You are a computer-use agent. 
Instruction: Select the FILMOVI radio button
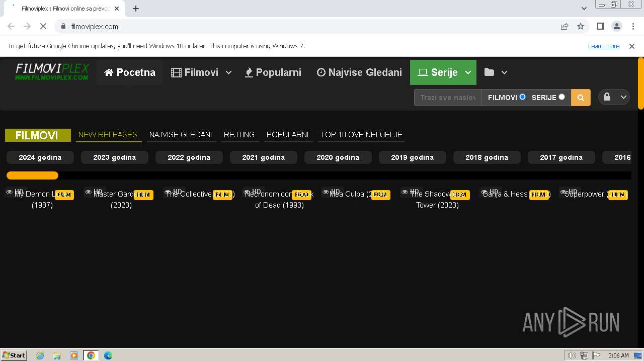click(x=522, y=97)
